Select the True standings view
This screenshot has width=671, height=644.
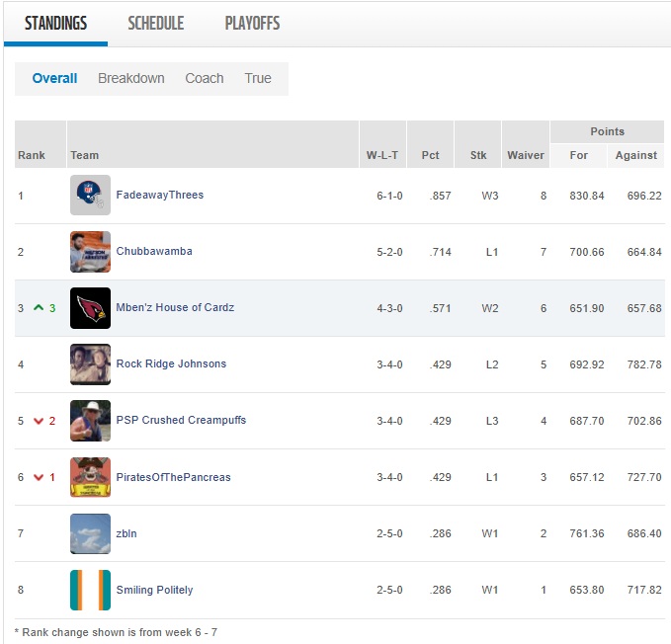pos(258,79)
